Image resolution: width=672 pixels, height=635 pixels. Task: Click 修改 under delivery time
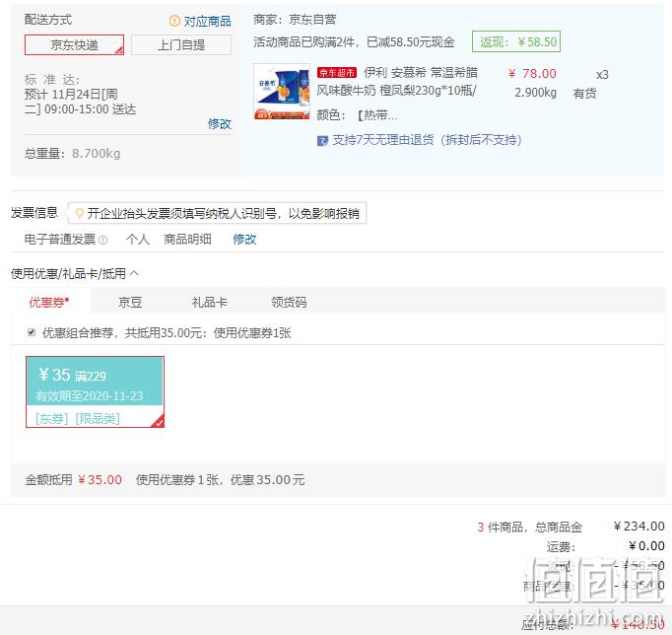[220, 124]
